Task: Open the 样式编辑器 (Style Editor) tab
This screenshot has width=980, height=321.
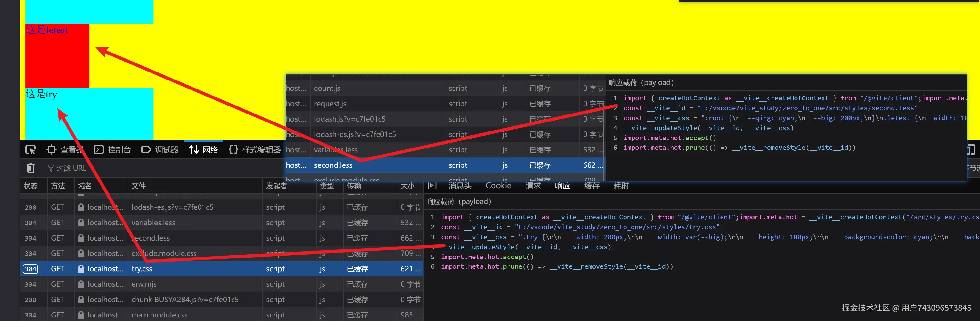Action: (255, 150)
